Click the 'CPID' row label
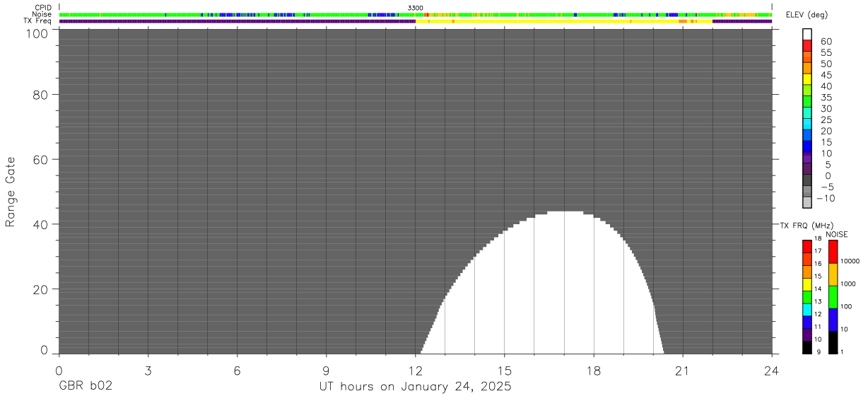The height and width of the screenshot is (401, 868). (x=44, y=8)
